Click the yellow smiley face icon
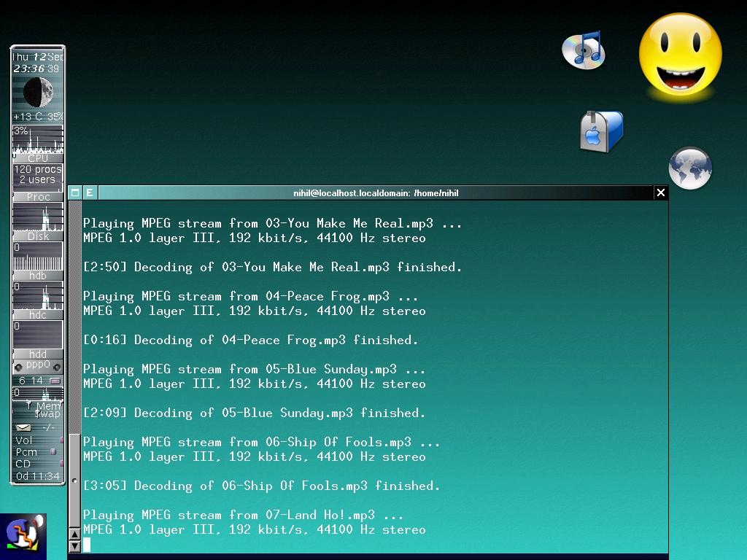The image size is (747, 560). [681, 56]
